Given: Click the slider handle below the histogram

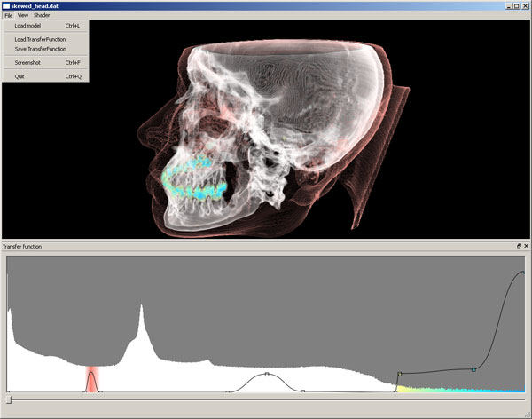Looking at the screenshot, I should [x=9, y=400].
